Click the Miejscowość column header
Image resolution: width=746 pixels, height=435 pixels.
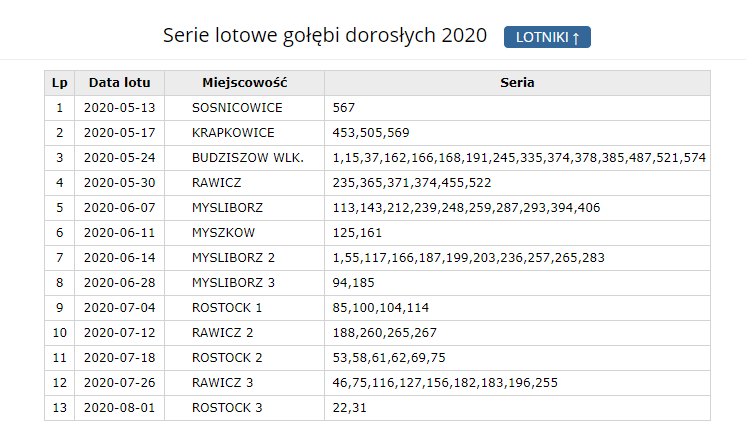coord(244,83)
